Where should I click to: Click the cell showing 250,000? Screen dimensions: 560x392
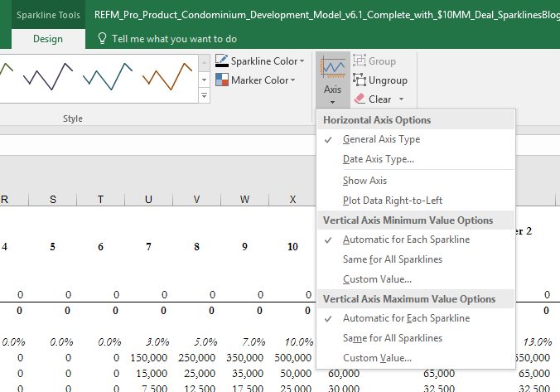pyautogui.click(x=197, y=358)
